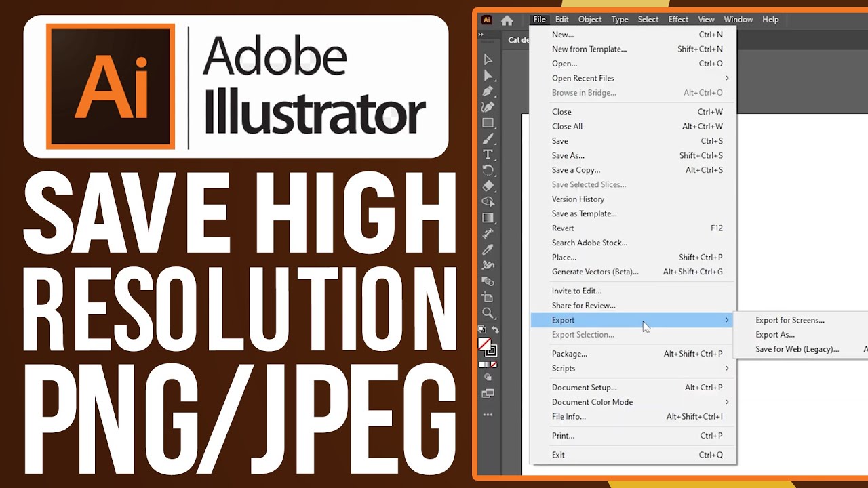Click the Ai application logo icon

[x=486, y=20]
